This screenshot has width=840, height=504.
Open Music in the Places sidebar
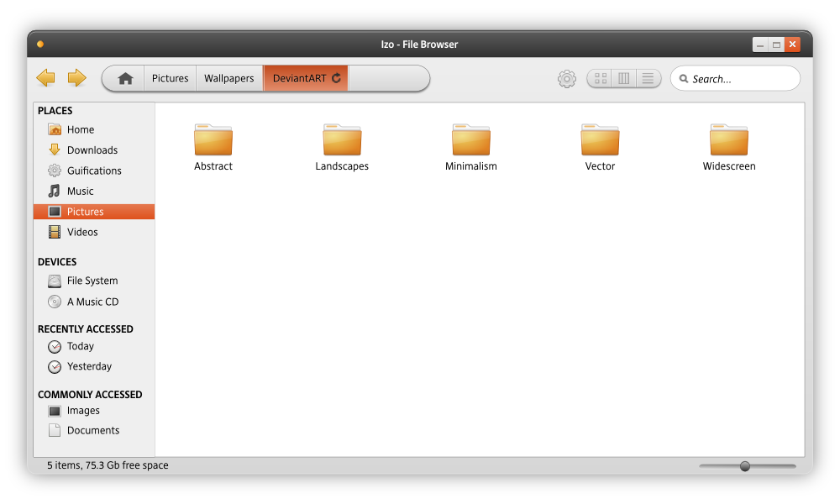click(80, 192)
